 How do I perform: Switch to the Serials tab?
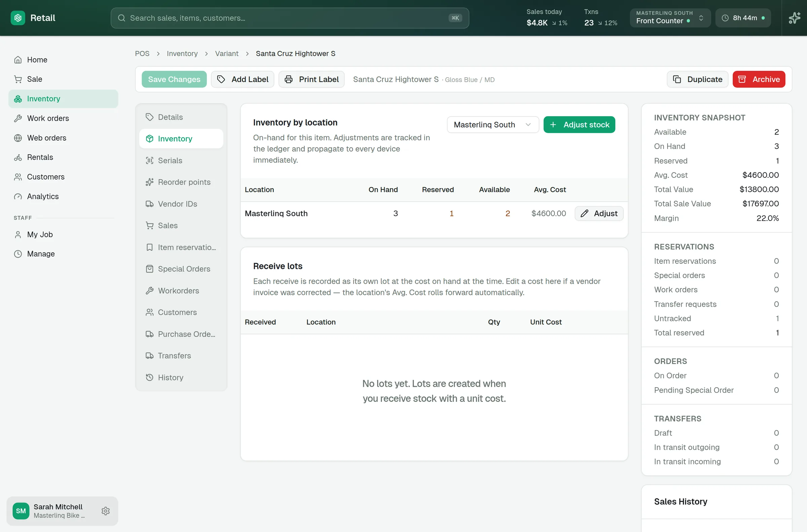tap(181, 161)
